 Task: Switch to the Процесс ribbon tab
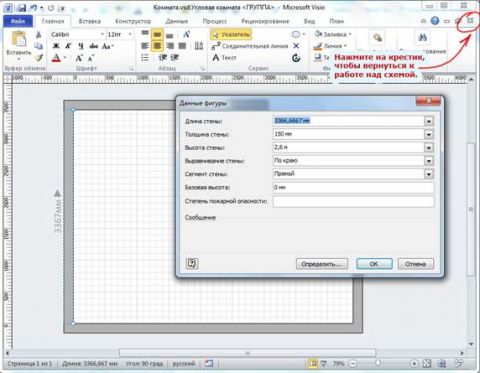click(x=215, y=21)
